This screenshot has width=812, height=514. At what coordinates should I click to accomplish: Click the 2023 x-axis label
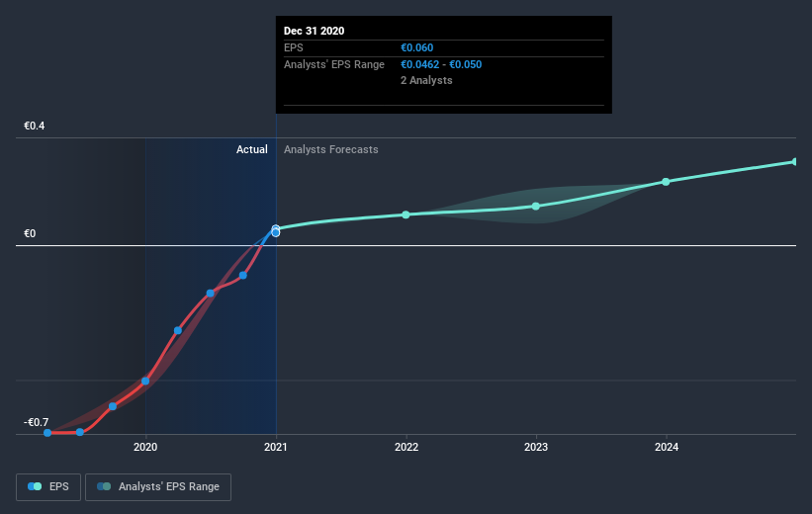pos(536,447)
